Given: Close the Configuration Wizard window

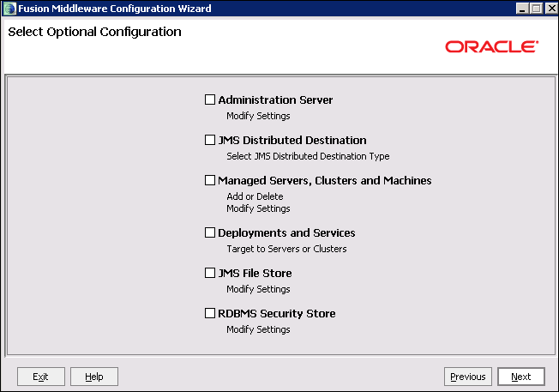Looking at the screenshot, I should 551,9.
